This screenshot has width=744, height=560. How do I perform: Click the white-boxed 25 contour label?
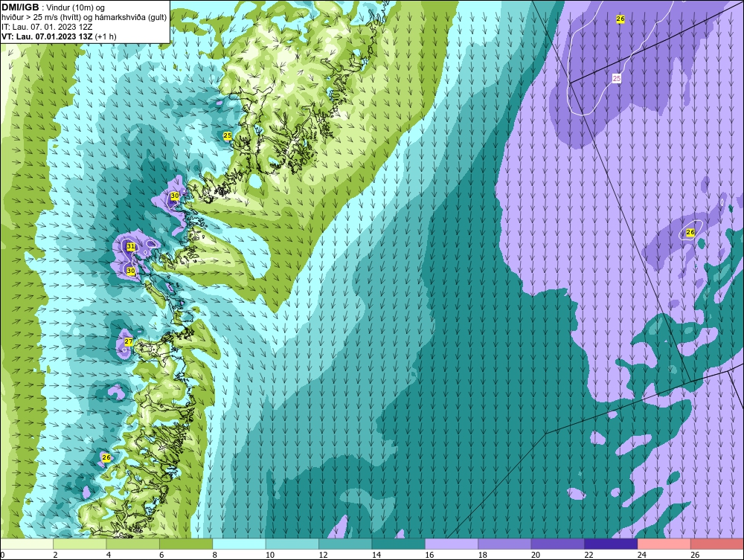[x=616, y=79]
